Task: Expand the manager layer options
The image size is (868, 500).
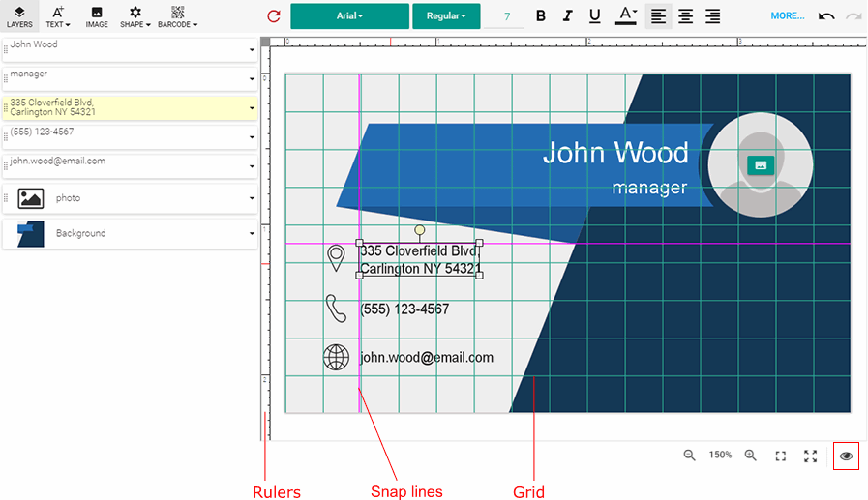Action: tap(252, 79)
